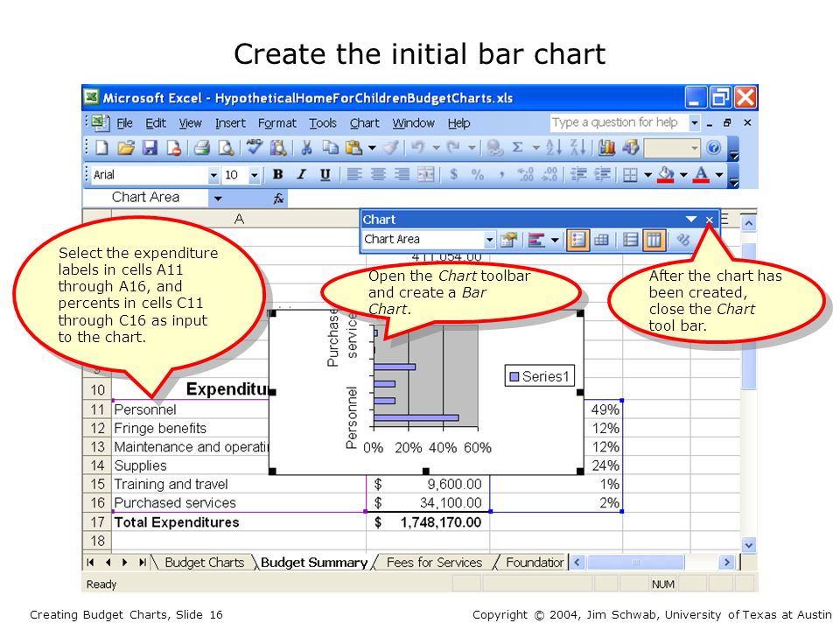Click the Align Left icon
The width and height of the screenshot is (840, 630).
(x=353, y=174)
